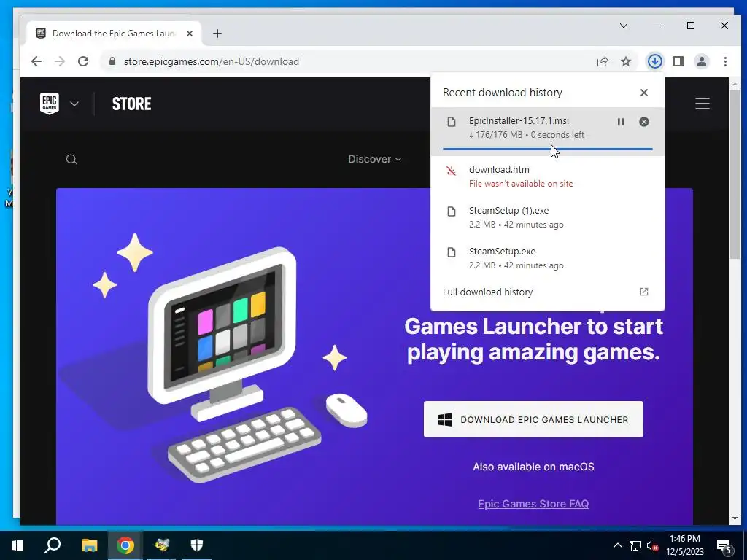Click the SteamSetup (1).exe download entry
Screen dimensions: 747x560
click(547, 217)
